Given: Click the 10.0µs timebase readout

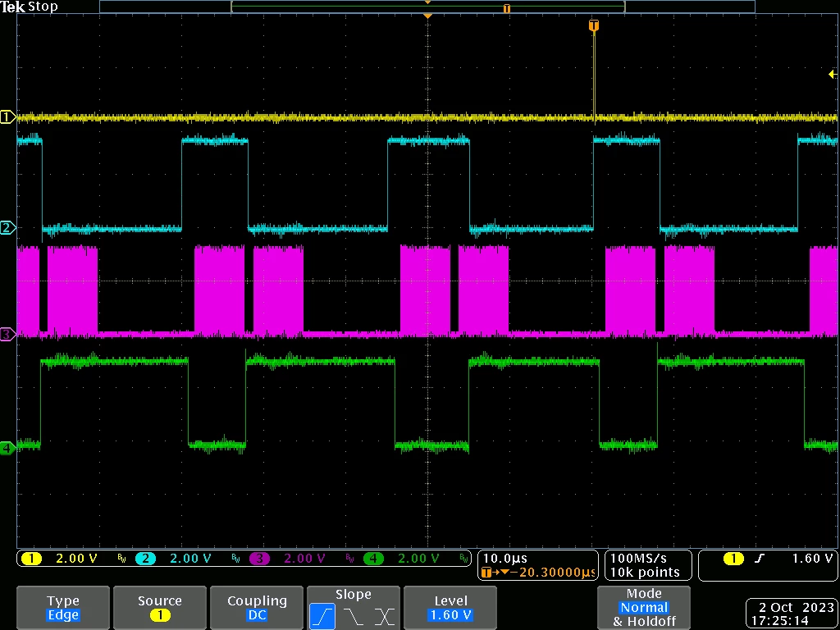Looking at the screenshot, I should point(505,558).
